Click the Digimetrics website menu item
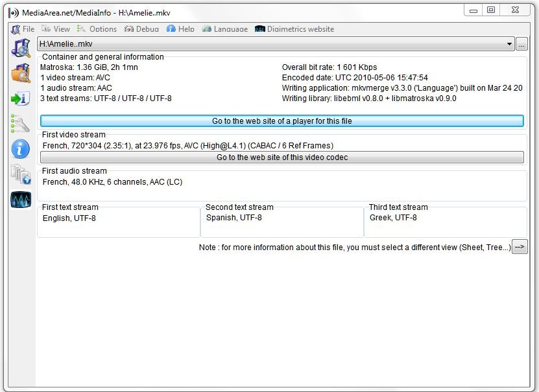Viewport: 539px width, 392px height. (x=294, y=29)
